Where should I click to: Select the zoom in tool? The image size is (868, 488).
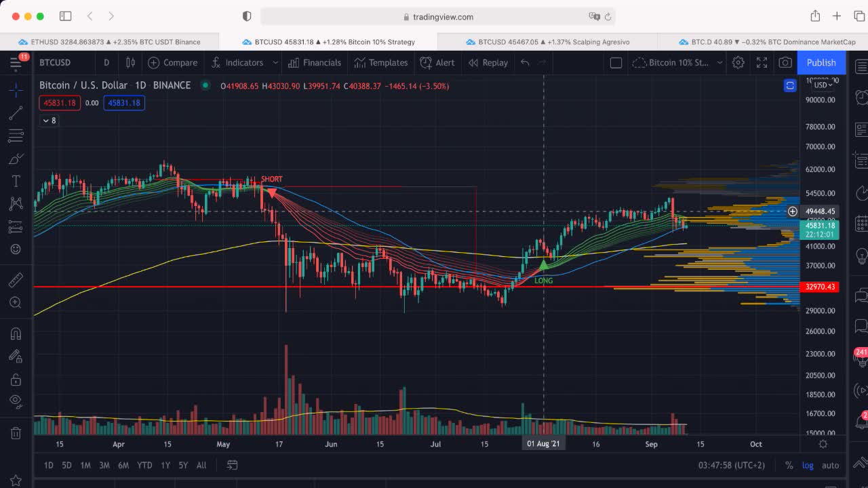[x=16, y=302]
